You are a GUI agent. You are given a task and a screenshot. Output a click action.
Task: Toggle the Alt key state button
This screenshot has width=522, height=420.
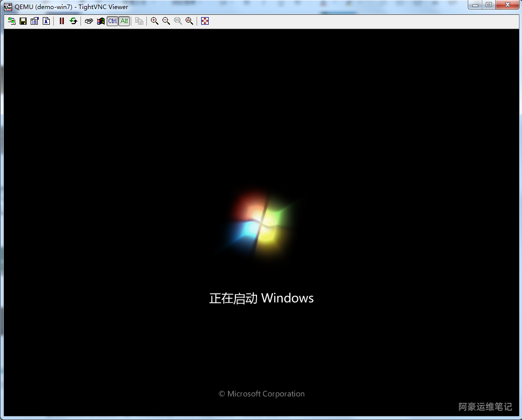pos(124,21)
